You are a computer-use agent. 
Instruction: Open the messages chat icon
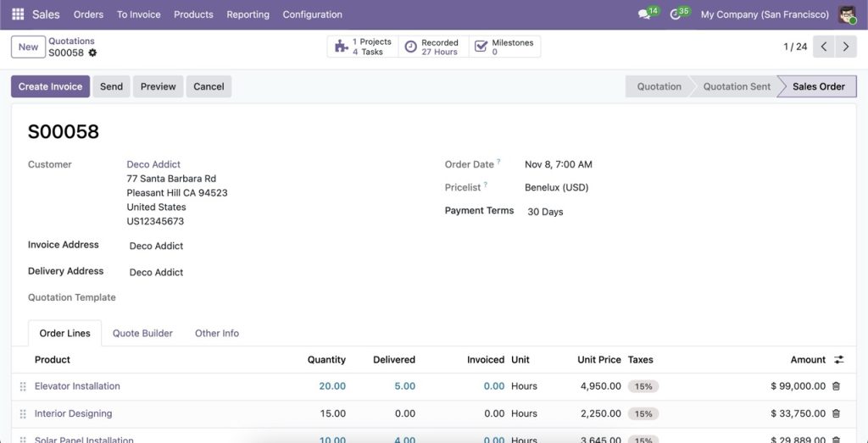click(x=644, y=14)
